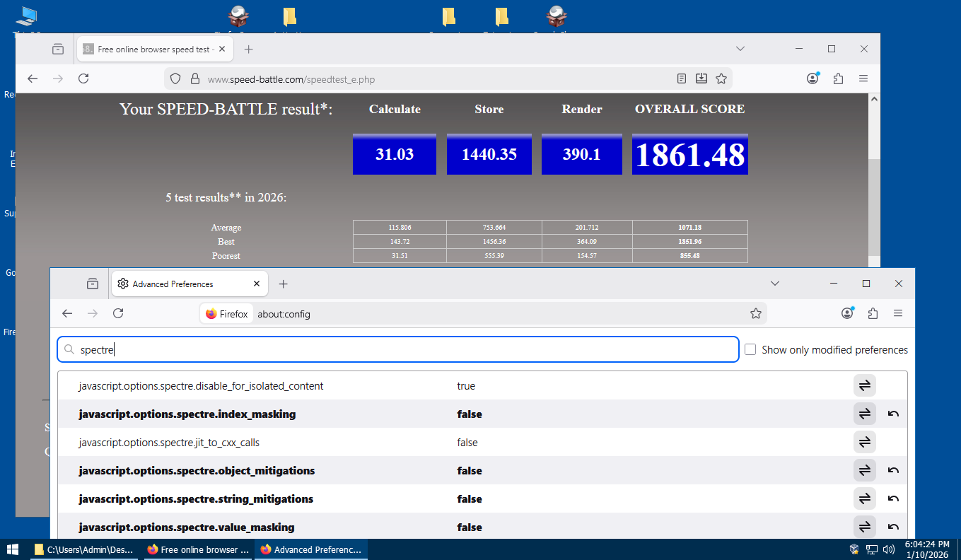Enable Show only modified preferences checkbox
961x560 pixels.
(750, 349)
